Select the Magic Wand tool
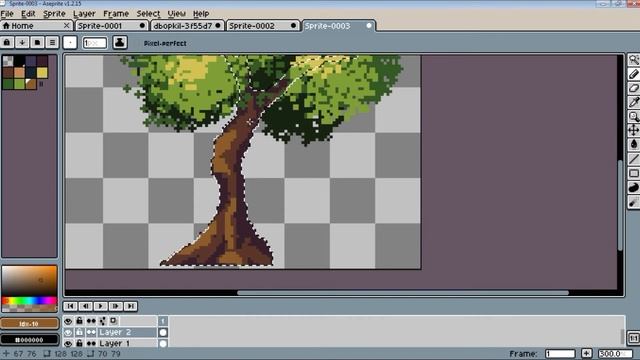This screenshot has height=360, width=640. (633, 60)
